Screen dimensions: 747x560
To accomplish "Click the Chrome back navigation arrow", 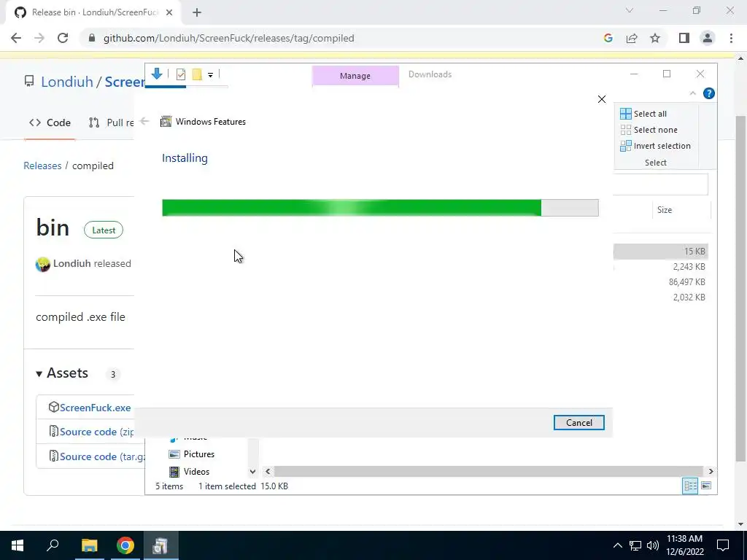I will 16,38.
